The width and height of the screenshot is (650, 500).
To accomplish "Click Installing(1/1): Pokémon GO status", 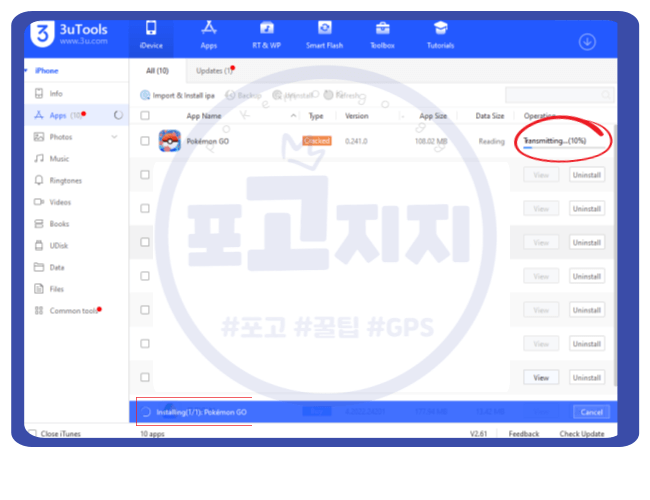I will [201, 412].
